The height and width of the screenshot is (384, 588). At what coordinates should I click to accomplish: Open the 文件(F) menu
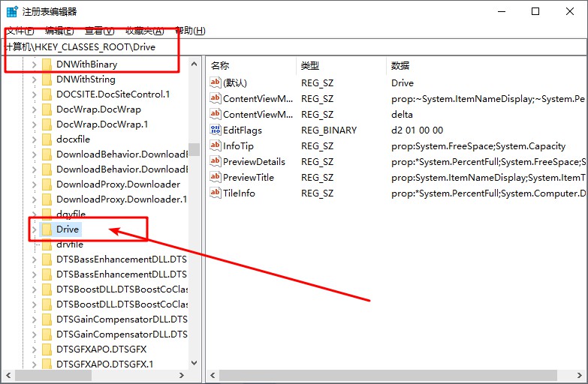(20, 31)
